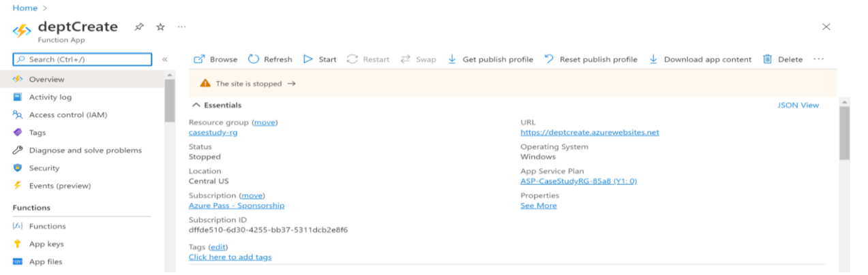
Task: Click the deptCreate Function App logo icon
Action: pyautogui.click(x=23, y=31)
